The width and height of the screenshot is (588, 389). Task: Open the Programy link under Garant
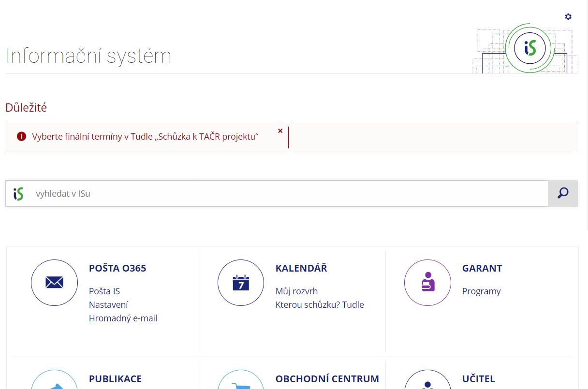(481, 291)
